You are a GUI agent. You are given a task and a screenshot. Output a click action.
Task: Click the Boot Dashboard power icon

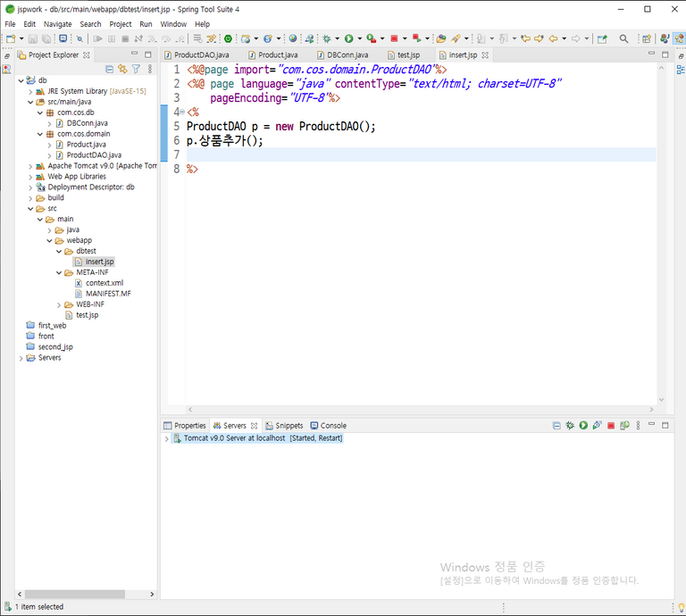click(228, 39)
